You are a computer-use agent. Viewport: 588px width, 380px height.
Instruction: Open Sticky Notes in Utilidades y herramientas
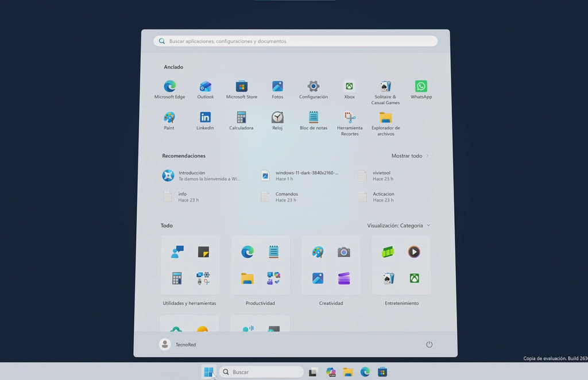(x=203, y=252)
